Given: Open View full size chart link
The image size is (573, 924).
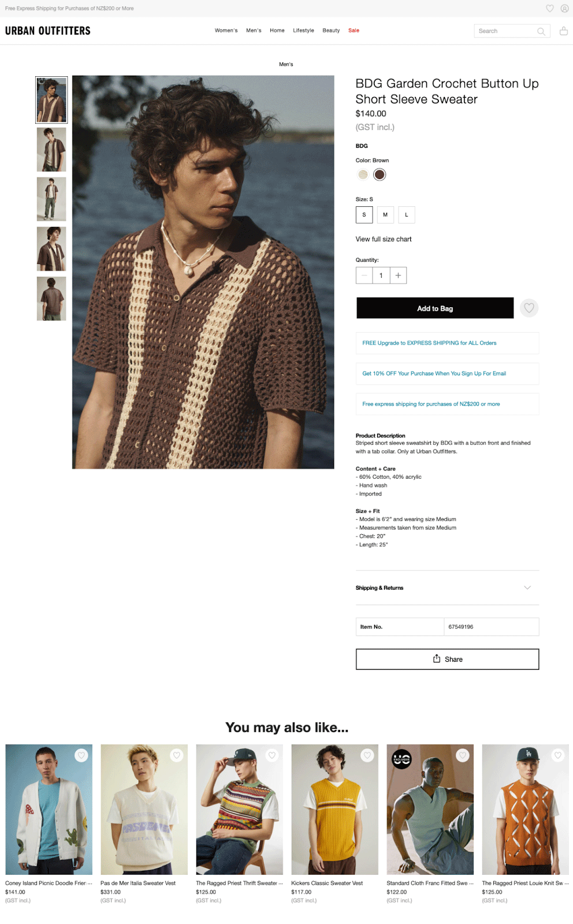Looking at the screenshot, I should click(384, 239).
